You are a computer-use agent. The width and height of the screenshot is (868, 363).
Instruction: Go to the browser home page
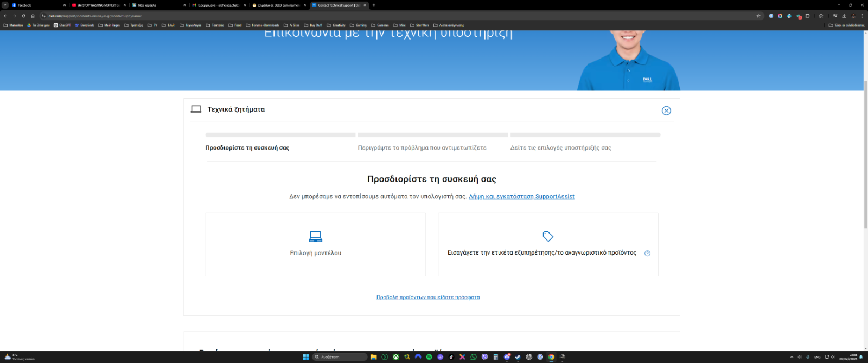(x=33, y=16)
